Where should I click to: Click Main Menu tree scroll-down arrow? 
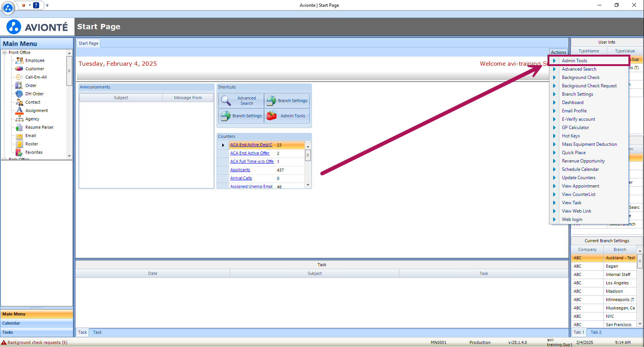pos(69,156)
